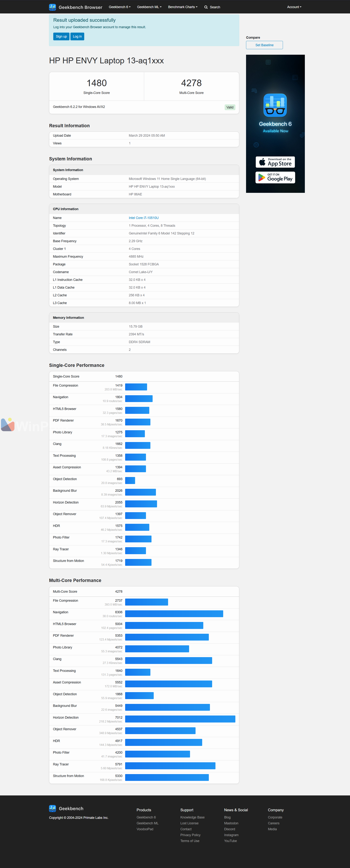350x868 pixels.
Task: Click the Careers footer link
Action: point(274,823)
